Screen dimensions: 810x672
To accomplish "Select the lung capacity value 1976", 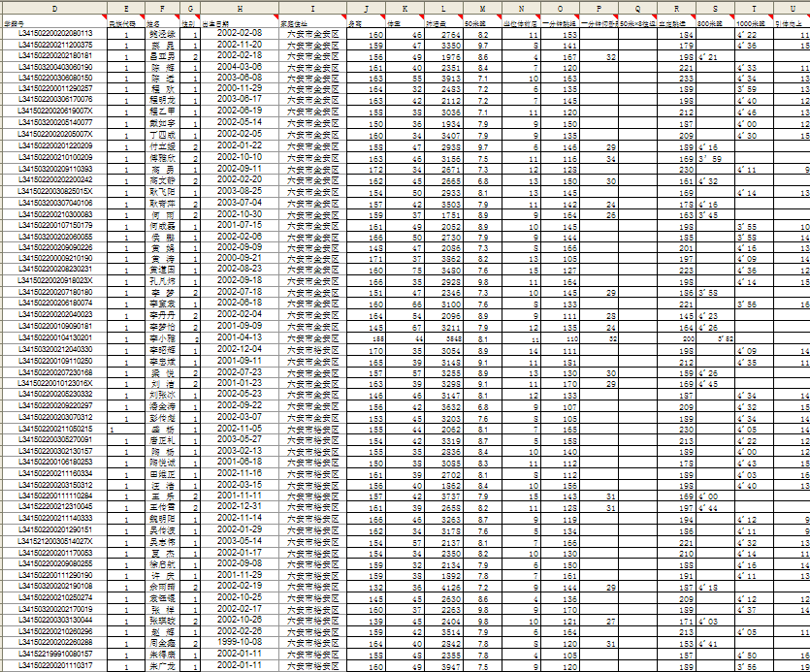I will click(443, 56).
